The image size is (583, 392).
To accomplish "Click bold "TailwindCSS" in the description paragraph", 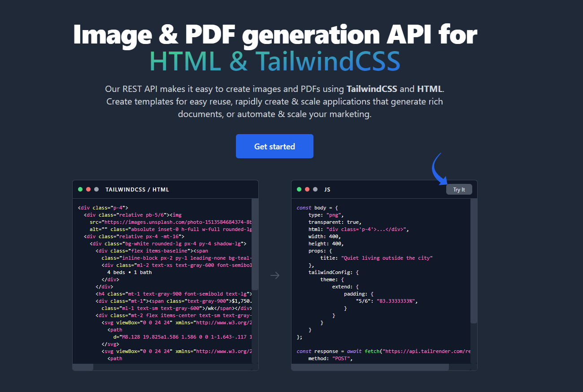I will pyautogui.click(x=372, y=89).
